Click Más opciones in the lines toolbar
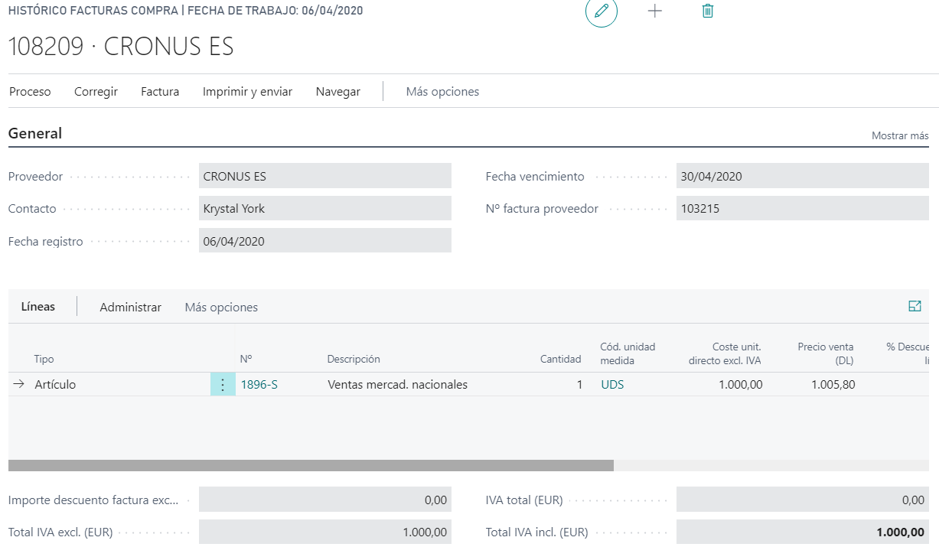This screenshot has width=939, height=560. point(221,308)
